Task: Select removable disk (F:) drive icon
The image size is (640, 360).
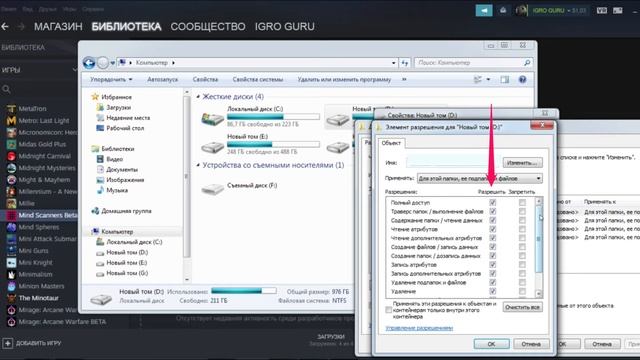Action: 213,189
